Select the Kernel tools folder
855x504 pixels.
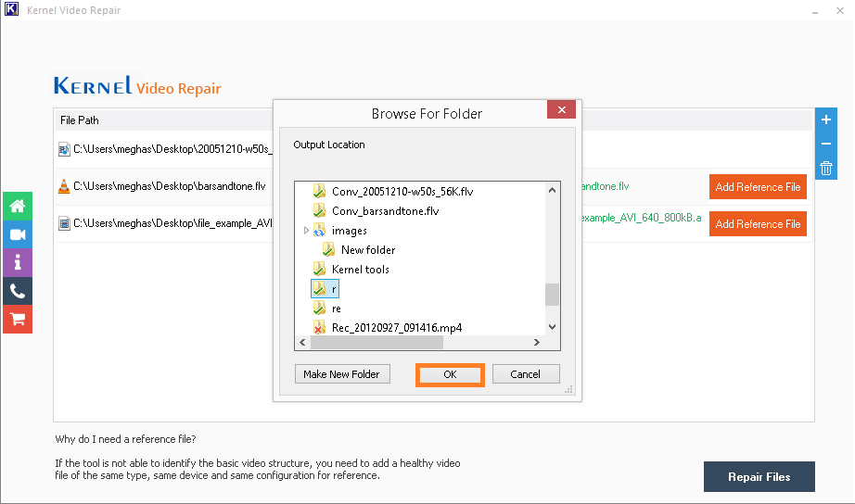point(361,270)
